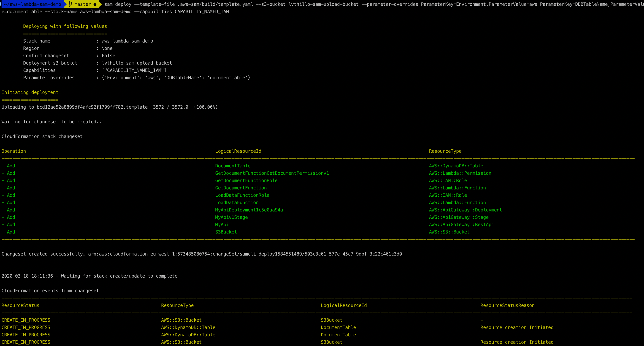Screen dimensions: 644x346
Task: Click the master branch prompt segment
Action: click(83, 4)
